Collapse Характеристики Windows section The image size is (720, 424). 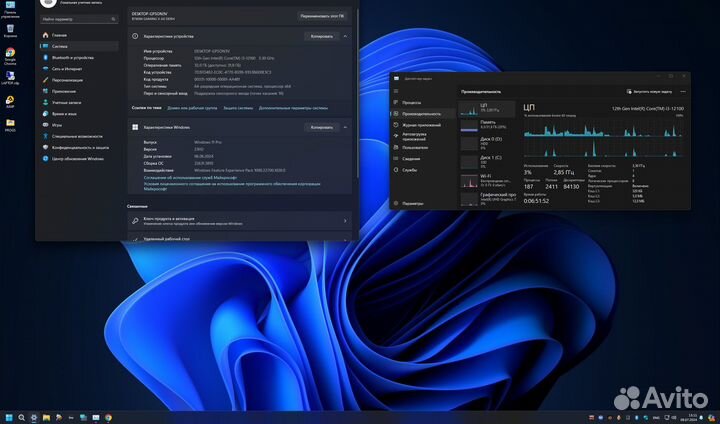click(345, 127)
